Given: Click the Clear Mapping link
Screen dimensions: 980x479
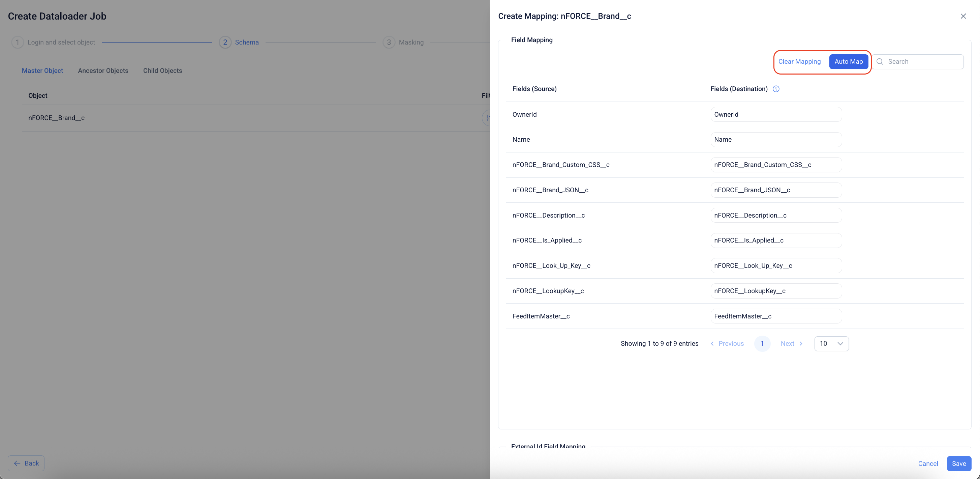Looking at the screenshot, I should (799, 62).
